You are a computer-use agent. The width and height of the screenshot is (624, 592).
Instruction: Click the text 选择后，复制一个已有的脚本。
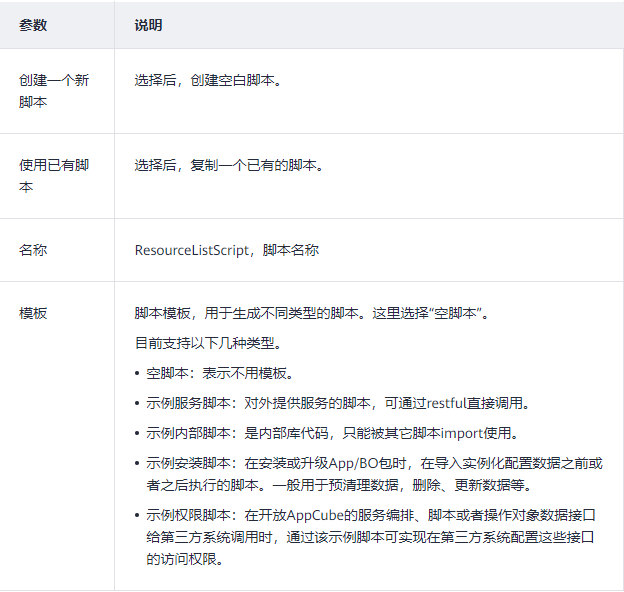[229, 165]
